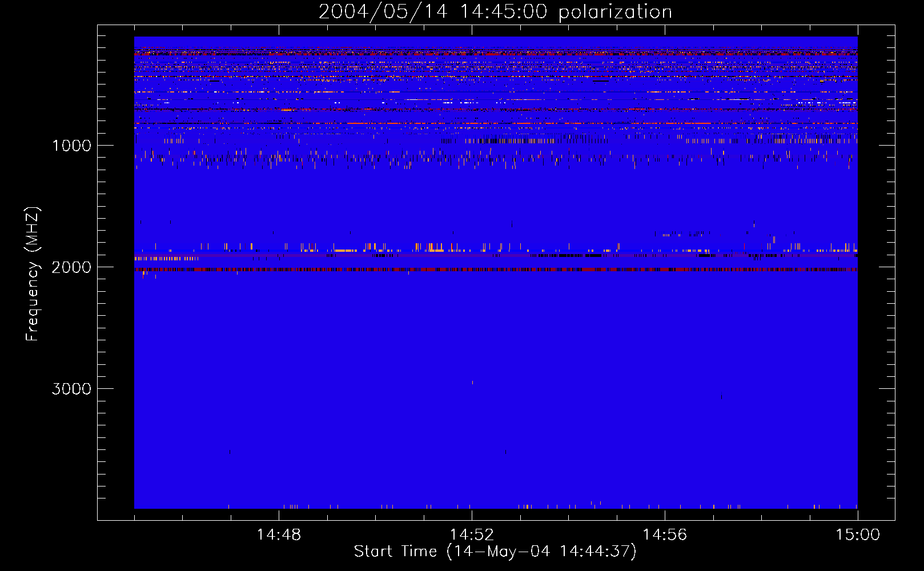Viewport: 924px width, 571px height.
Task: Click the red horizontal band just below 2000 MHz
Action: (496, 270)
